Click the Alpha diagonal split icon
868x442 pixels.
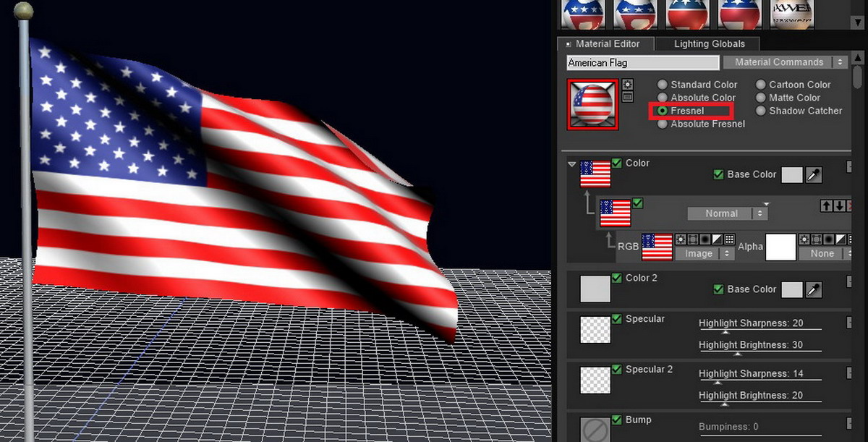coord(841,239)
